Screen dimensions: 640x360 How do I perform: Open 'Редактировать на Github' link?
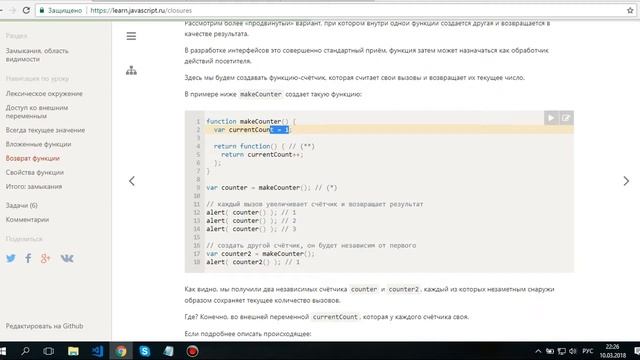coord(44,326)
